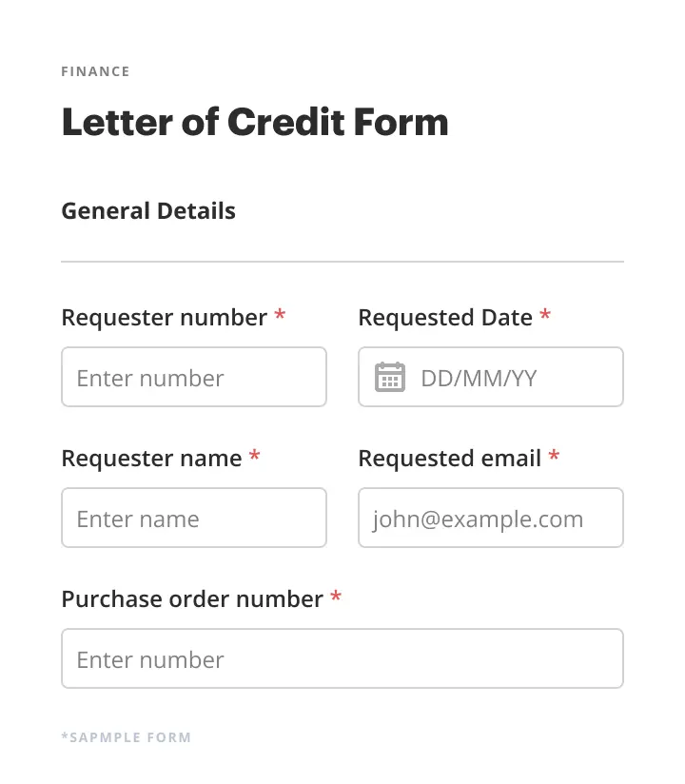Click the FINANCE category label
This screenshot has height=784, width=685.
[95, 71]
